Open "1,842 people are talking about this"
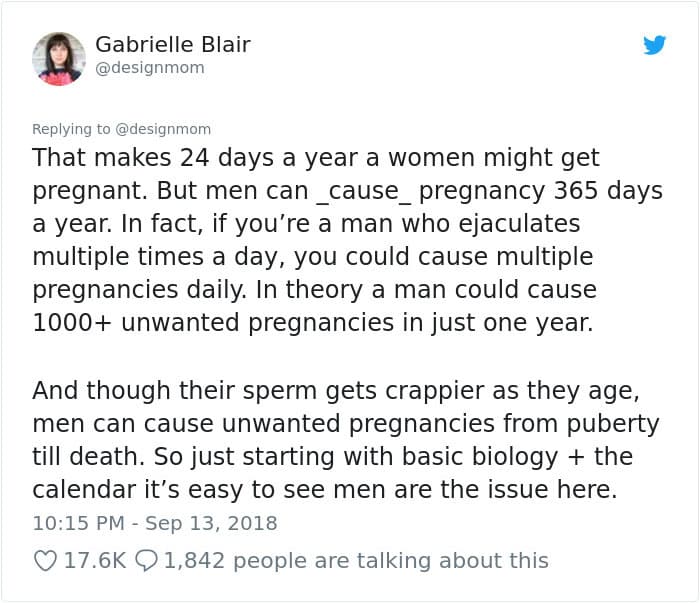This screenshot has height=603, width=700. point(356,561)
